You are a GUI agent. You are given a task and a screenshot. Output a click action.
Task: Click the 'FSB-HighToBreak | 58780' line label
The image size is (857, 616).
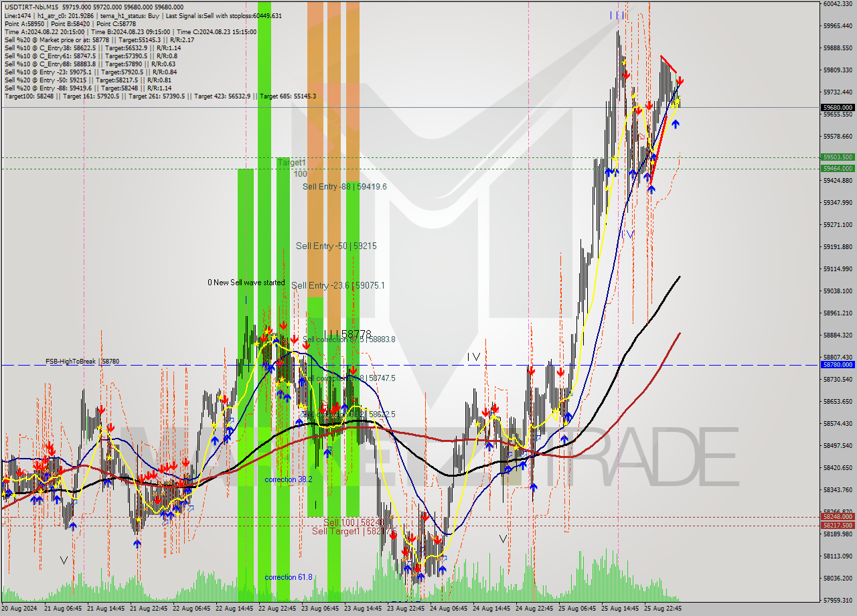[x=82, y=362]
